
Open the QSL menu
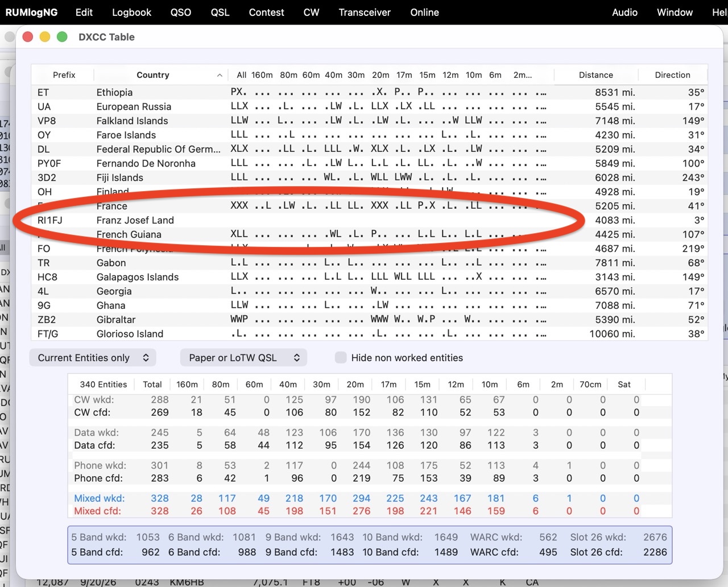click(220, 12)
